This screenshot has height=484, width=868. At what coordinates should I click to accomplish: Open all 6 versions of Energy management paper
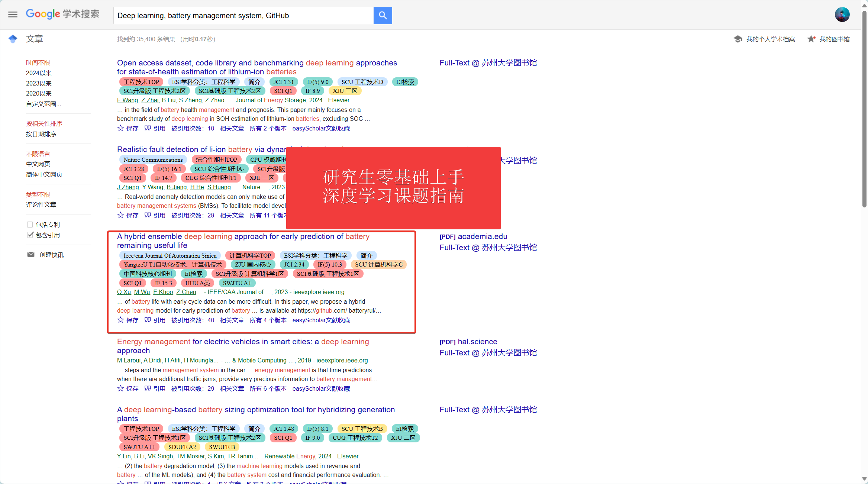(268, 388)
